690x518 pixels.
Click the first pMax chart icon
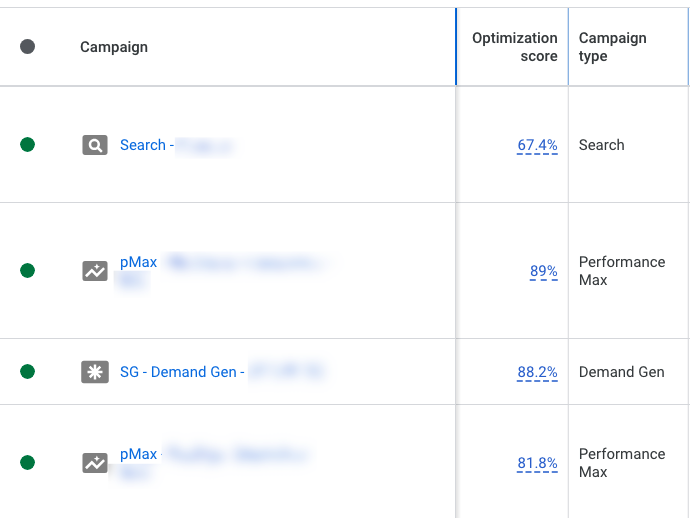tap(95, 271)
